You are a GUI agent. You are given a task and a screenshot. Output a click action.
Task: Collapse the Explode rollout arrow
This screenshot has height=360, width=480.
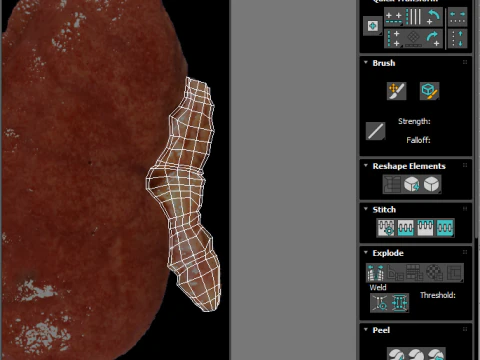click(366, 252)
